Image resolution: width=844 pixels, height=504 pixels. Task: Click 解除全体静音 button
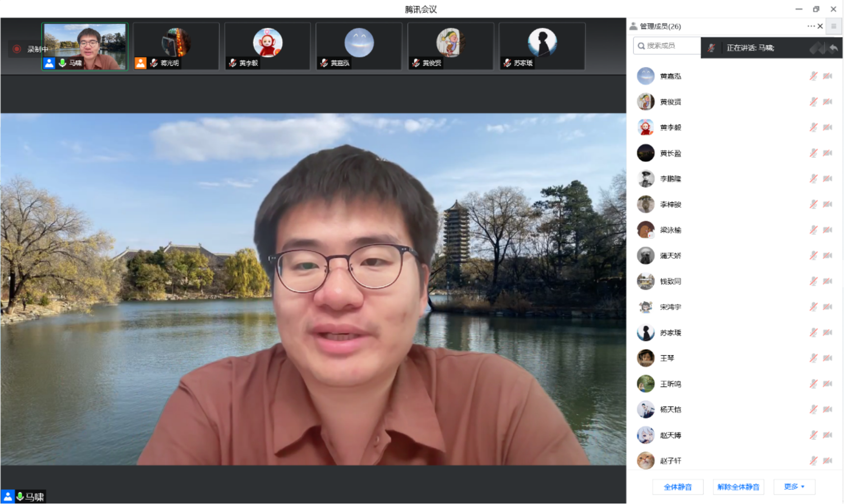(738, 486)
